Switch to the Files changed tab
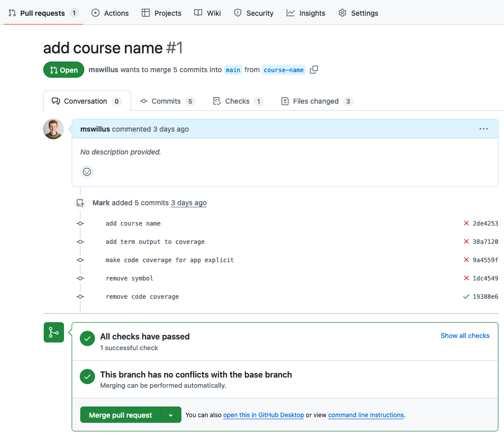504x437 pixels. [316, 101]
